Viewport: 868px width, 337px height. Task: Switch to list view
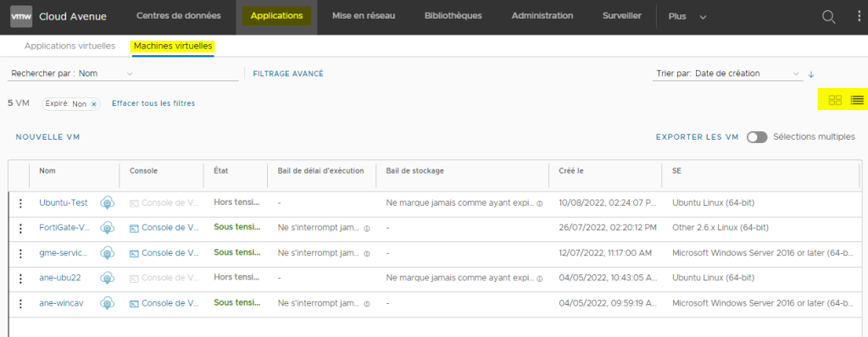857,100
